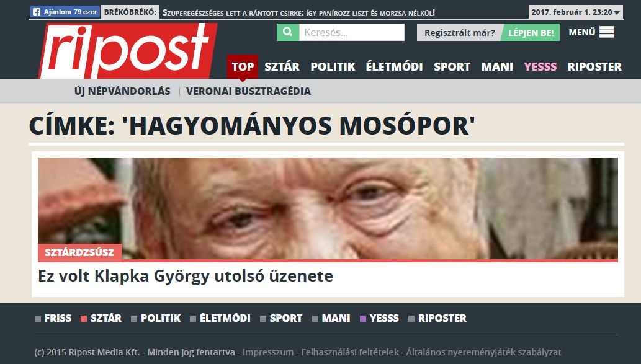Expand the date and time dropdown arrow

(617, 12)
